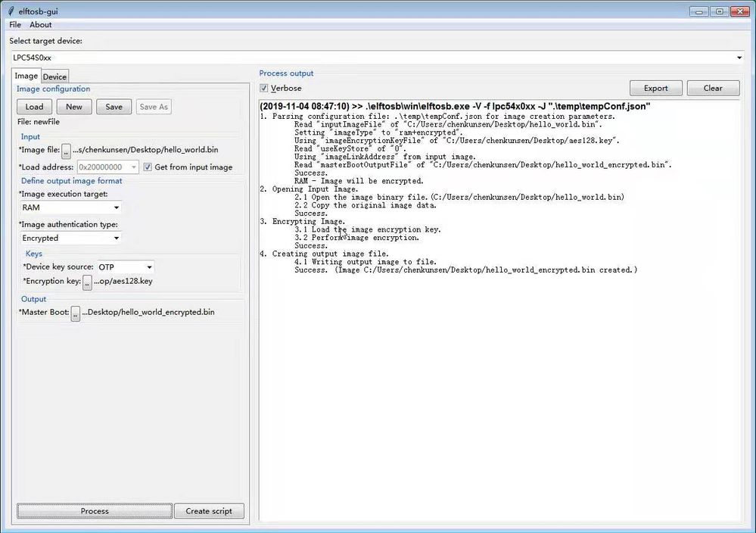The width and height of the screenshot is (756, 533).
Task: Toggle the Verbose checkbox
Action: coord(264,88)
